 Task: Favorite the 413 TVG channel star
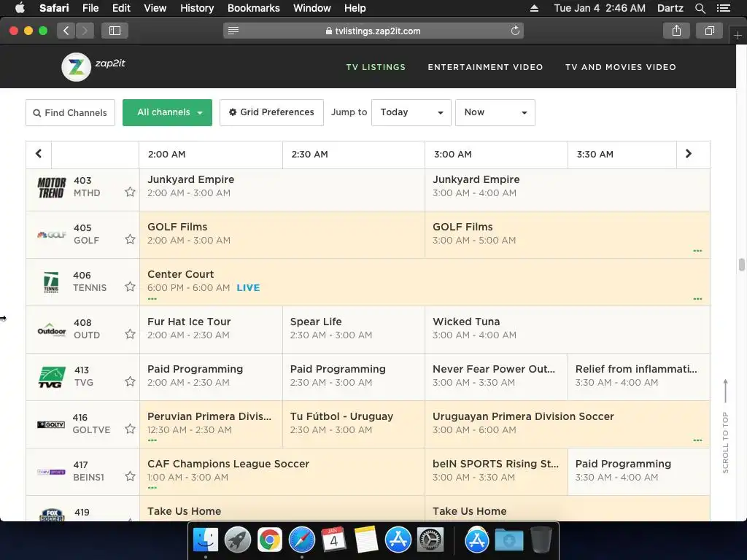[130, 381]
